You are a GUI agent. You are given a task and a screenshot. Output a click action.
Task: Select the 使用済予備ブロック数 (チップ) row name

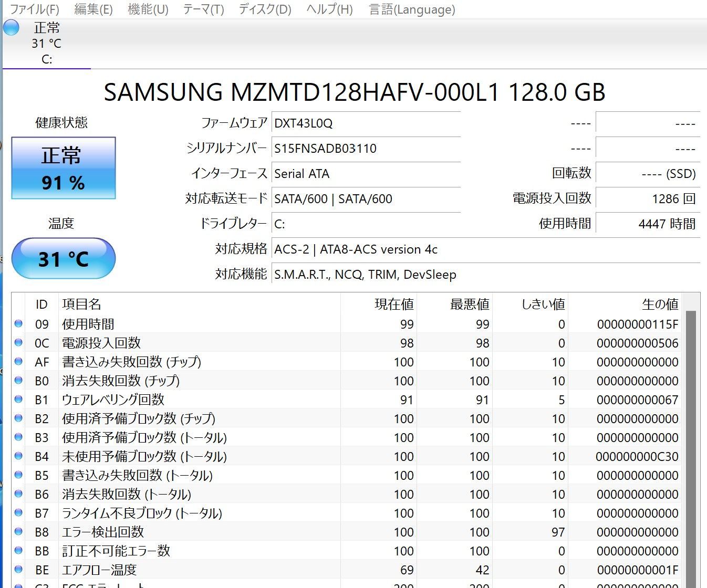tap(139, 418)
